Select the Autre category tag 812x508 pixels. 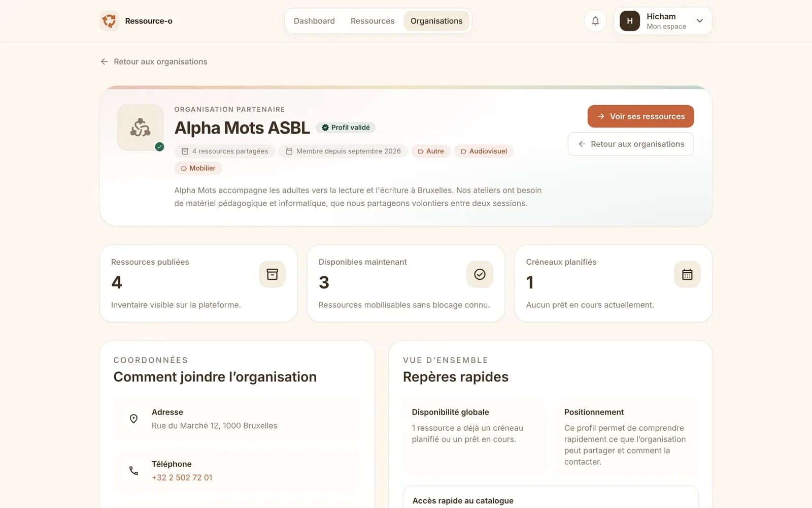(x=430, y=151)
